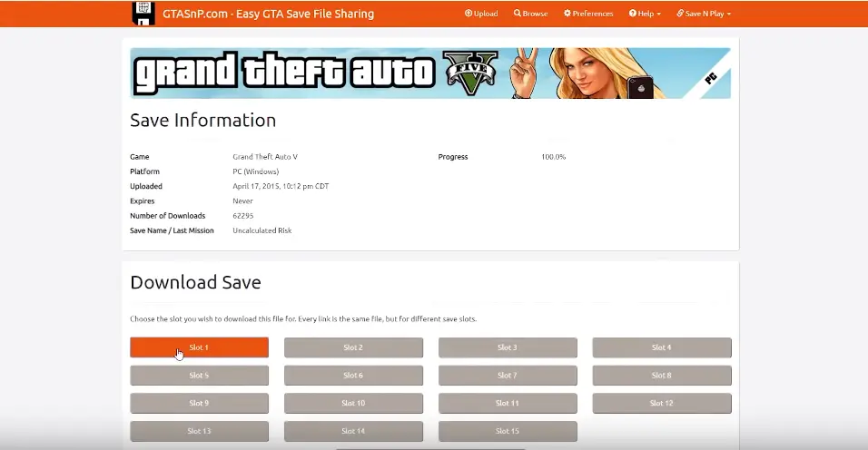
Task: Download save for Slot 4
Action: tap(662, 347)
